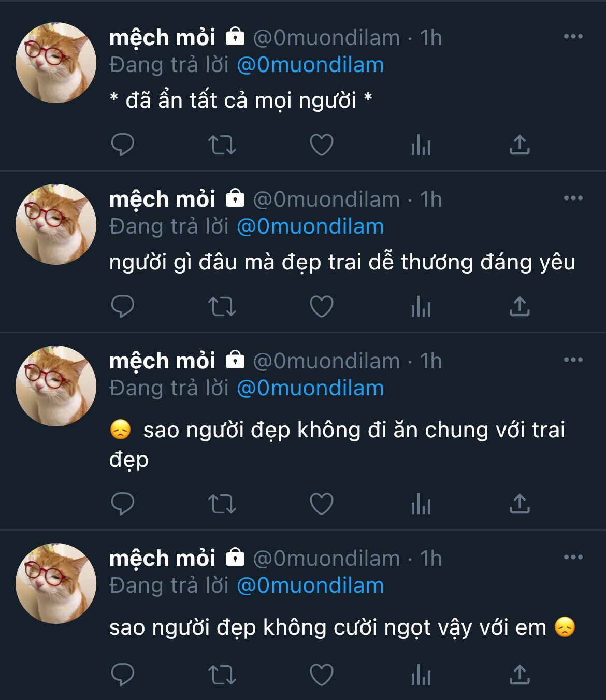Click the @0muondilam mention in the last tweet
606x700 pixels.
tap(310, 586)
